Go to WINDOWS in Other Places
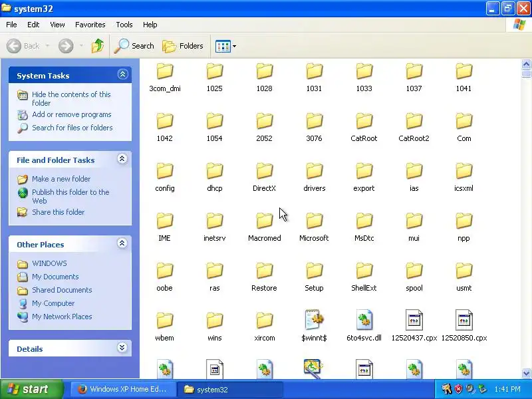 tap(49, 263)
